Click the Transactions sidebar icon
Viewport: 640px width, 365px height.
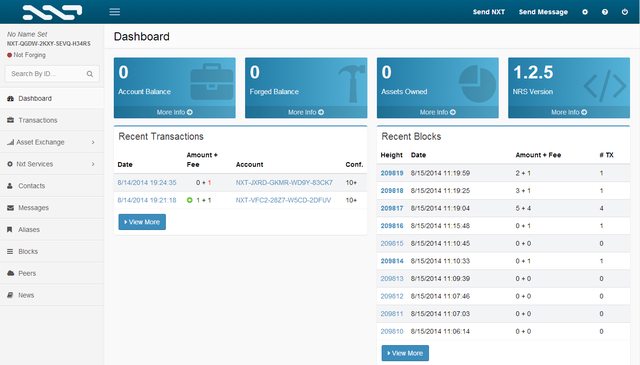click(10, 120)
